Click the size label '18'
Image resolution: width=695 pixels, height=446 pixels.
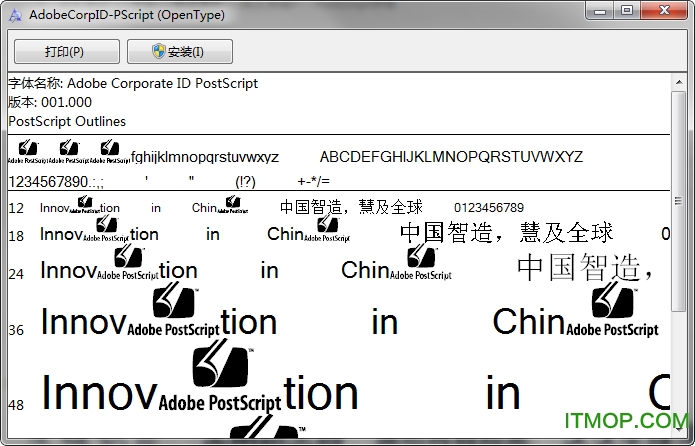point(16,236)
